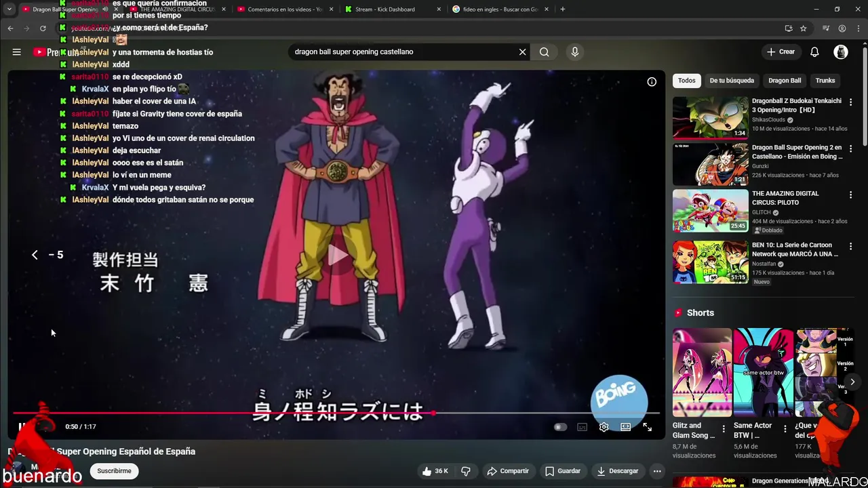Viewport: 868px width, 488px height.
Task: Open options for Amazing Digital Circus video
Action: pos(850,195)
